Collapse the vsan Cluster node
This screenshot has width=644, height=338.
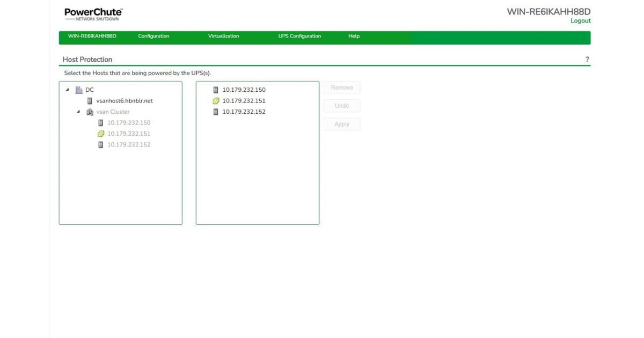click(x=78, y=112)
